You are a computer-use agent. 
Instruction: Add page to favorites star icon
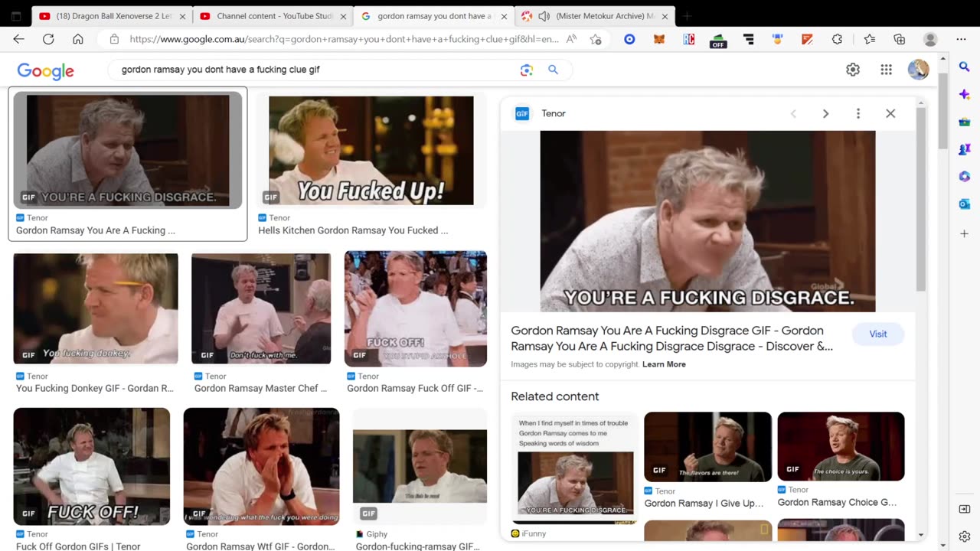596,39
